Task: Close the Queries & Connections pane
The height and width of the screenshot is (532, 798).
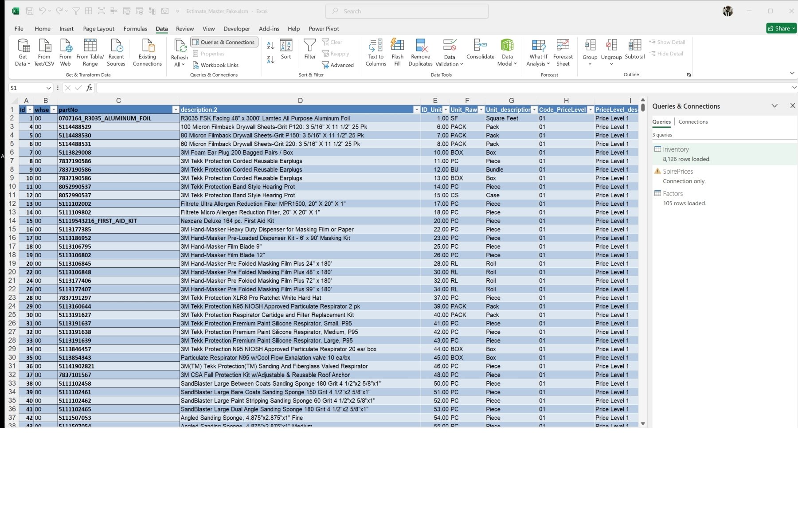Action: coord(793,106)
